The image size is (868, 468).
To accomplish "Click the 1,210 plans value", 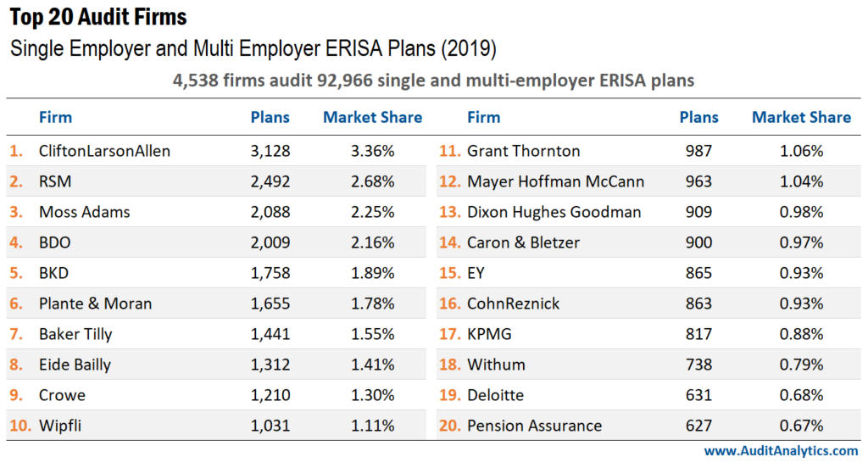I will (x=270, y=395).
